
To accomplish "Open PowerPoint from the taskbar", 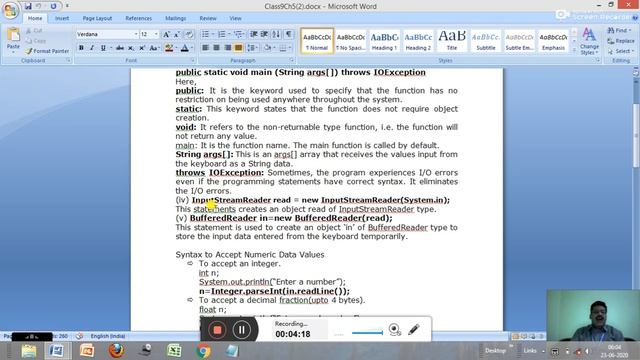I will pyautogui.click(x=87, y=351).
